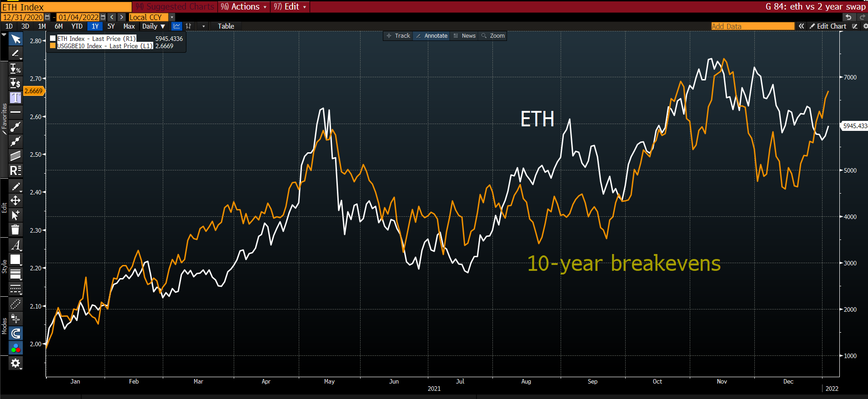868x399 pixels.
Task: Toggle the Track crosshair mode
Action: click(398, 36)
